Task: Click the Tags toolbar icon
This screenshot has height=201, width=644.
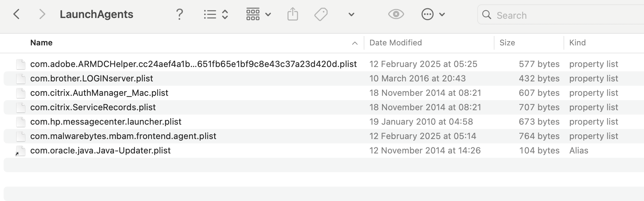Action: (321, 14)
